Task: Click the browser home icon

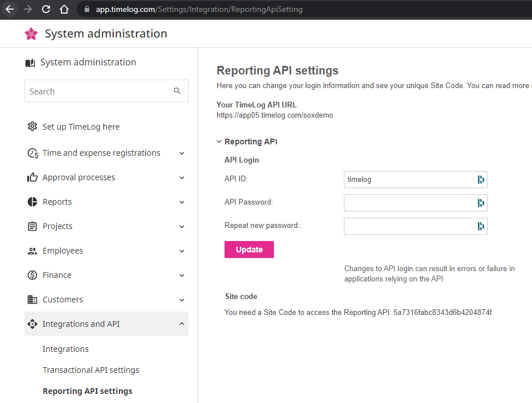Action: click(64, 9)
